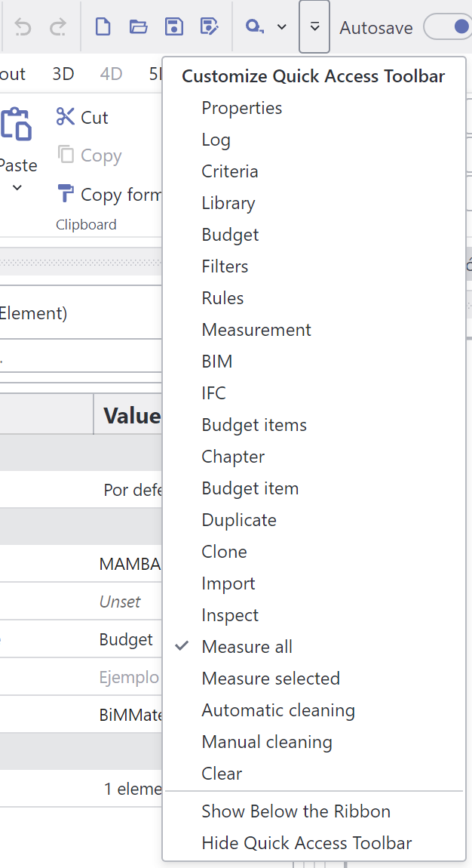Open the 3D ribbon tab
472x868 pixels.
point(63,74)
